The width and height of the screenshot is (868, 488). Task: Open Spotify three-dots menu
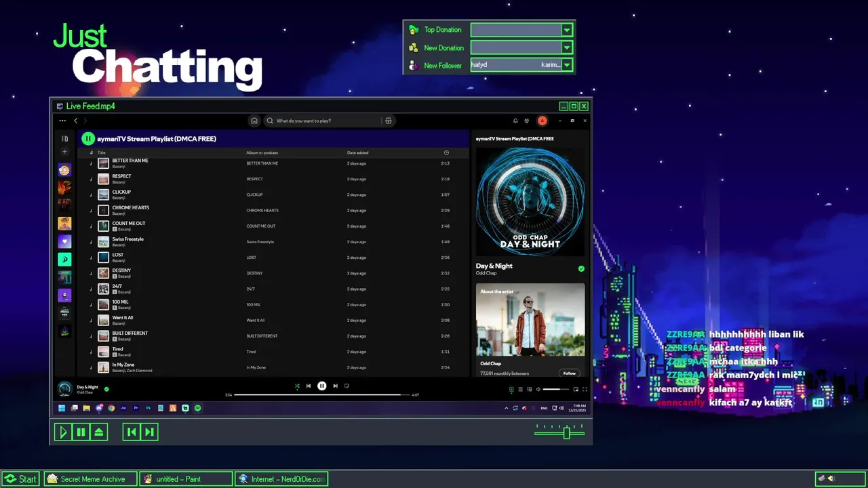pos(62,121)
